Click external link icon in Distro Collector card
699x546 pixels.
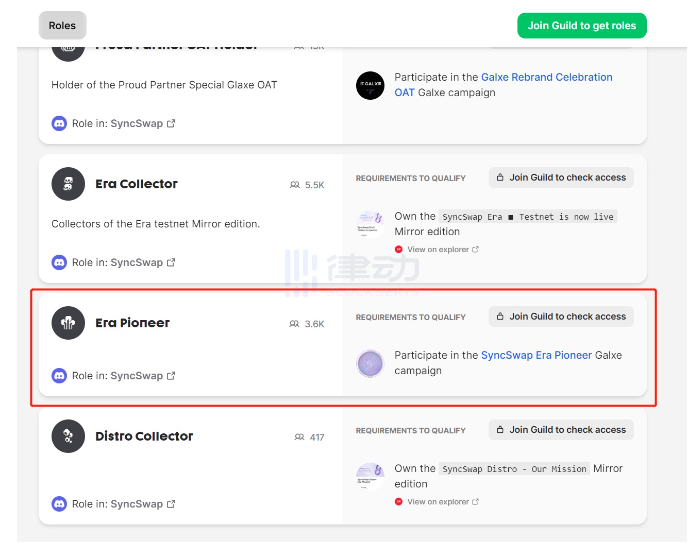(x=171, y=504)
